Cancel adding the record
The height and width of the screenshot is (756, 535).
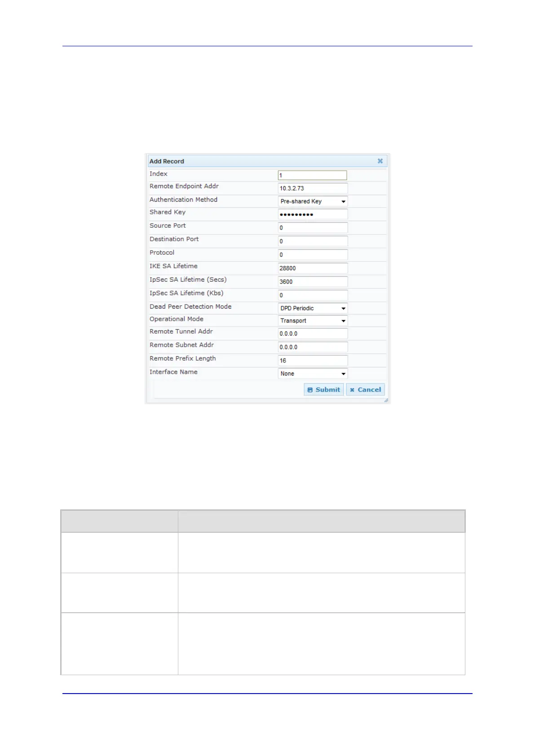(365, 389)
